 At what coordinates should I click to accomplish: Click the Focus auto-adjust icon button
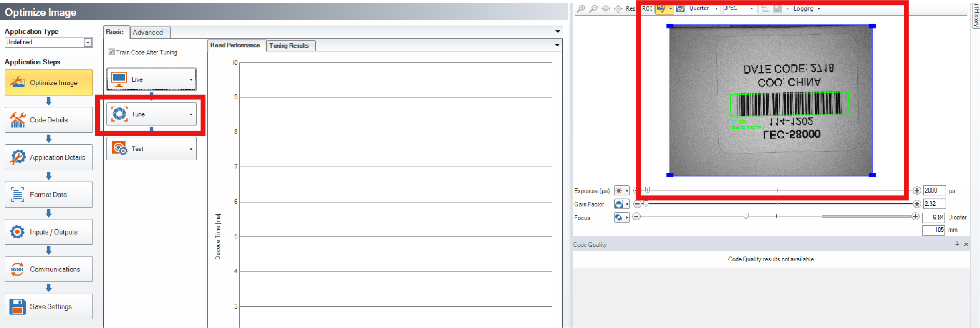pos(619,217)
